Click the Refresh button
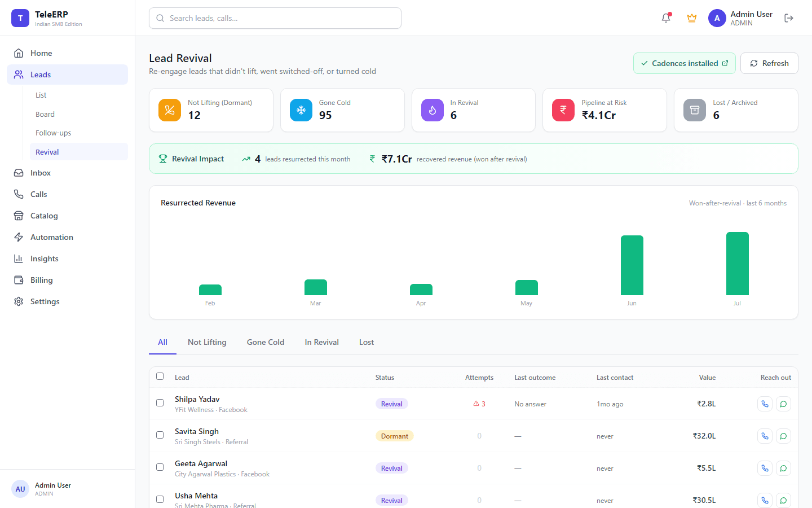 tap(769, 63)
